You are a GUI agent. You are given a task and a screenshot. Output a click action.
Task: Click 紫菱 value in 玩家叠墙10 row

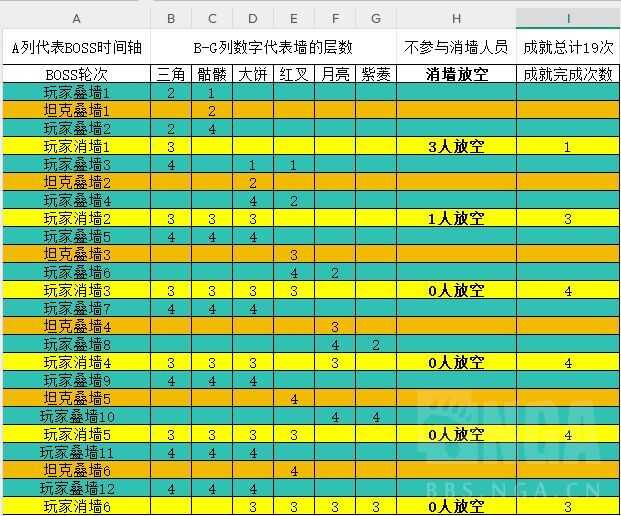pyautogui.click(x=376, y=416)
